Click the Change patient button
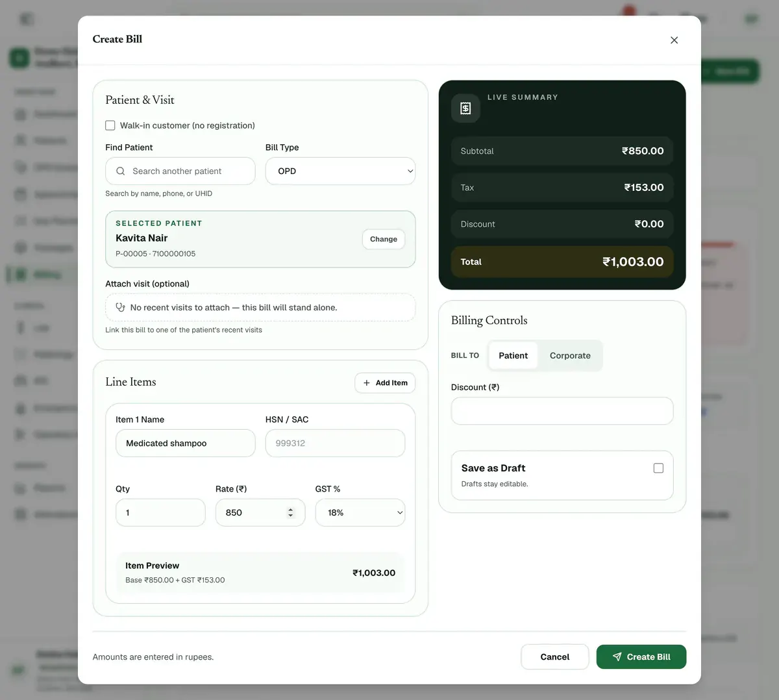Image resolution: width=779 pixels, height=700 pixels. 384,239
